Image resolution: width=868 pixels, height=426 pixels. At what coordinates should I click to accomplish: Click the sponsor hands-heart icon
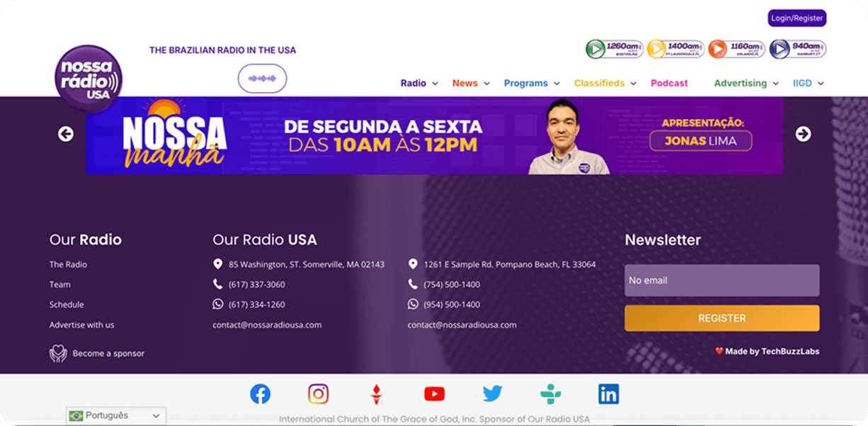coord(58,353)
